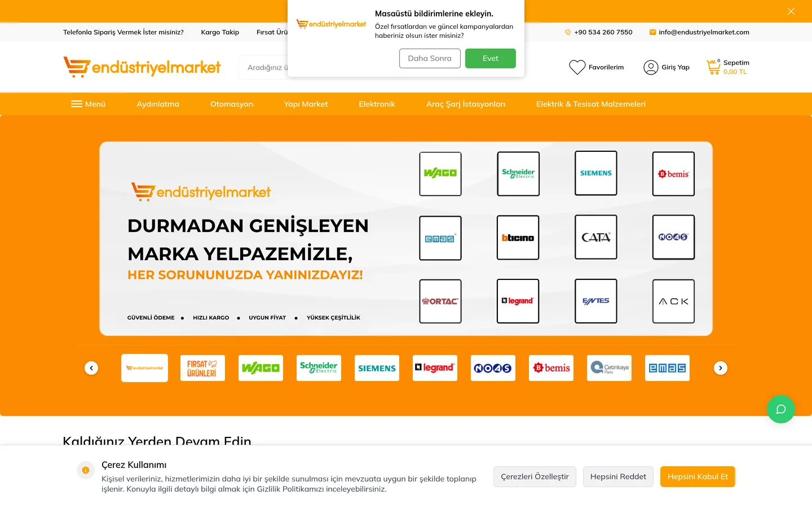
Task: Open Çetinkaya Pano thumbnail in carousel
Action: coord(609,368)
